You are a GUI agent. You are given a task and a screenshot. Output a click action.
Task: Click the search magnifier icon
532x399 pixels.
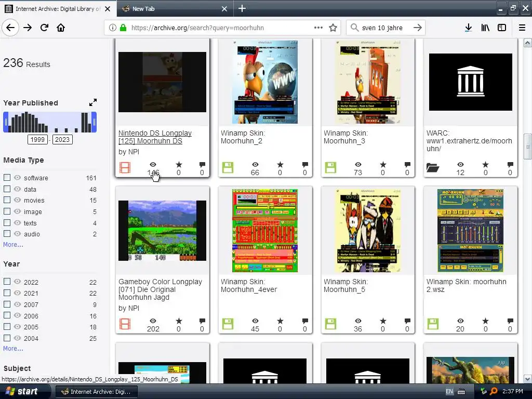pyautogui.click(x=354, y=28)
